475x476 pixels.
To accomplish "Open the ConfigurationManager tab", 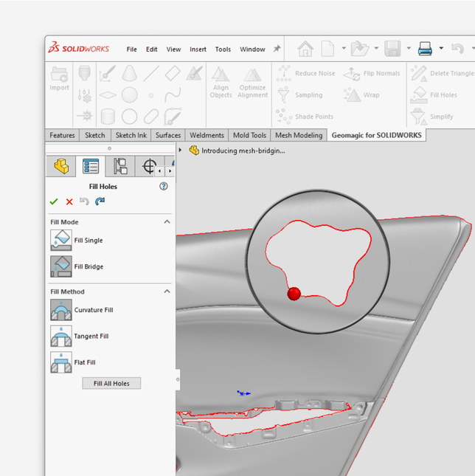I will tap(120, 166).
